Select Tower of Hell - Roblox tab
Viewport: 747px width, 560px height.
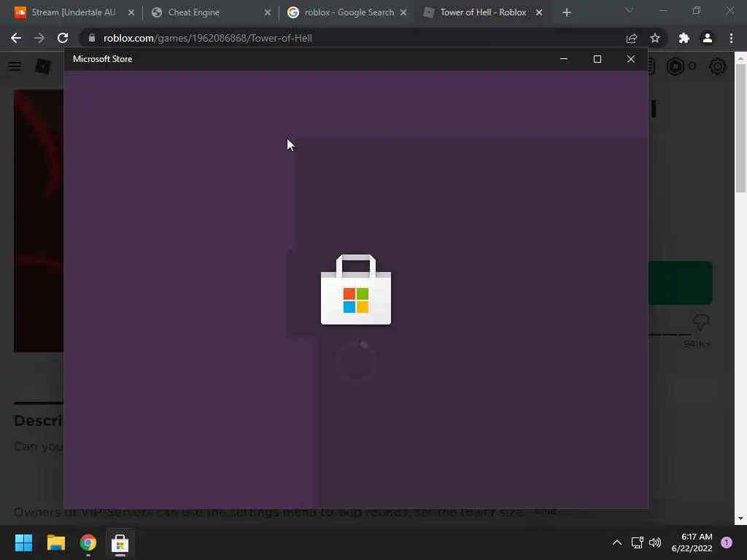pos(483,12)
